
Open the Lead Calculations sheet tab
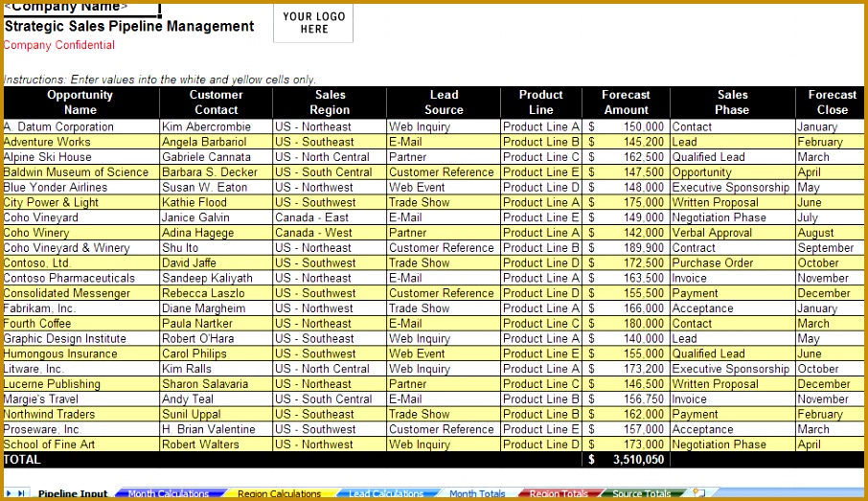click(386, 493)
